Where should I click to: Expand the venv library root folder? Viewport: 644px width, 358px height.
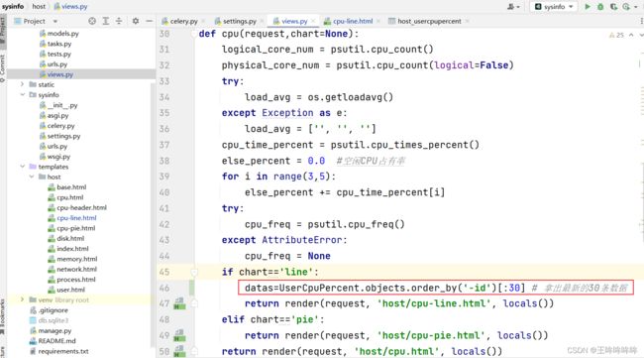pyautogui.click(x=22, y=299)
